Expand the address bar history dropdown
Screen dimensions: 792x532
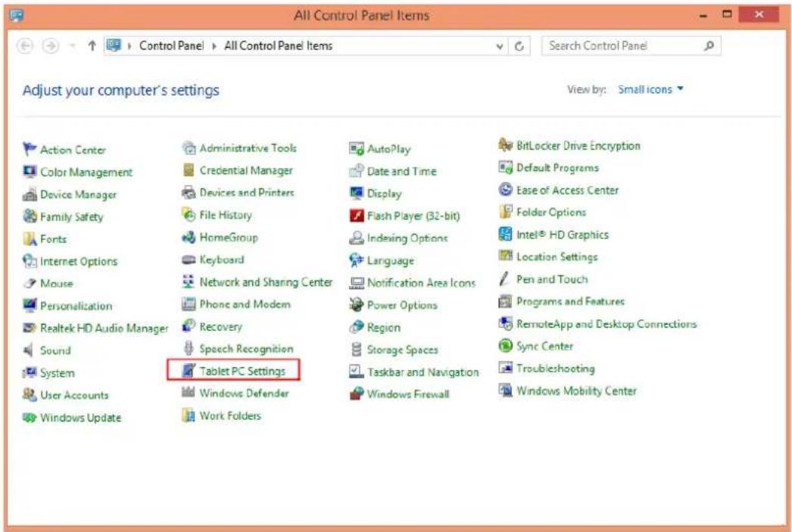pyautogui.click(x=500, y=46)
